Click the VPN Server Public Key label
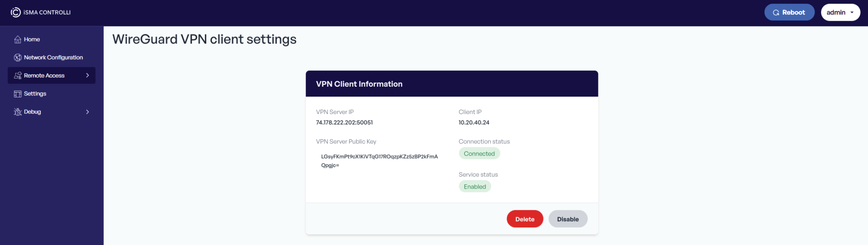The height and width of the screenshot is (245, 868). tap(346, 142)
